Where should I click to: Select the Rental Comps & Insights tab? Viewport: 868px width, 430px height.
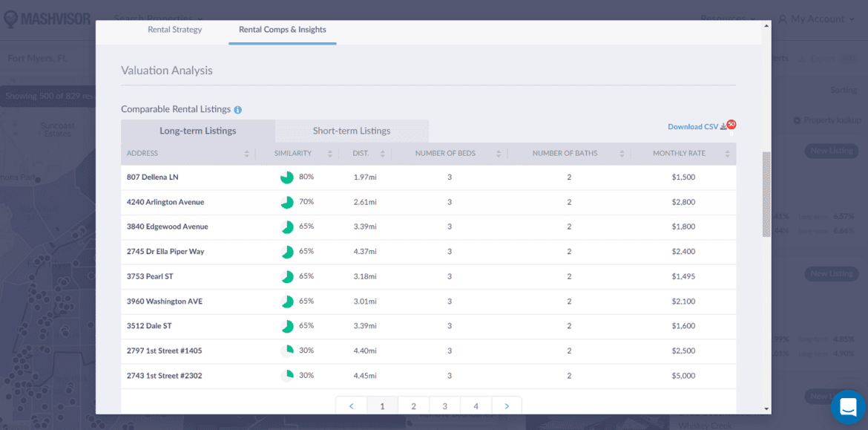pos(282,29)
